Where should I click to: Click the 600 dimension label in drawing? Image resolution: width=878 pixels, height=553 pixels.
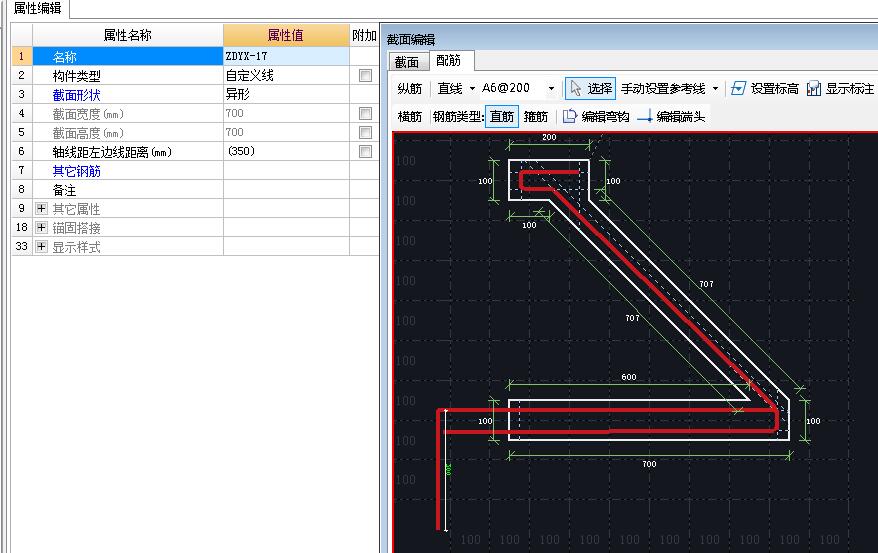coord(629,377)
